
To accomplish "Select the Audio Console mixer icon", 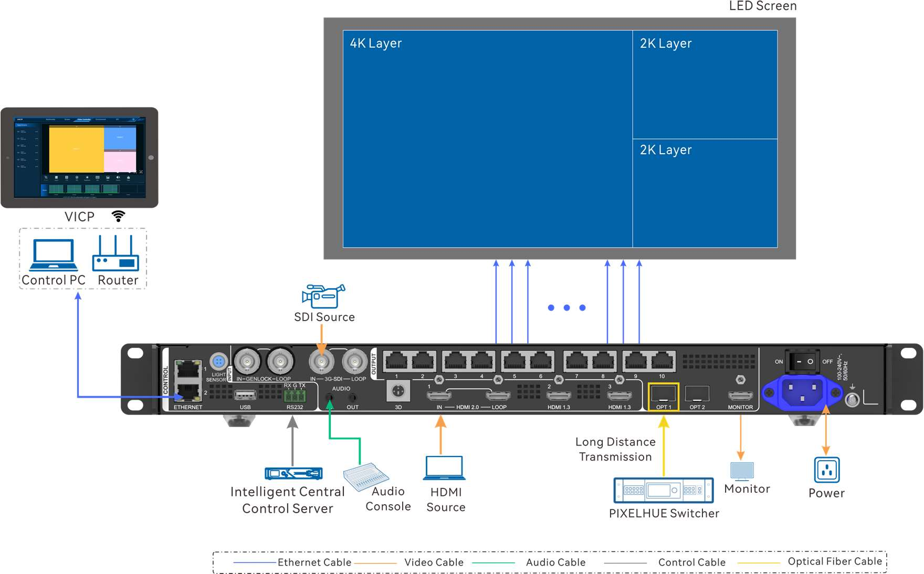I will (366, 476).
